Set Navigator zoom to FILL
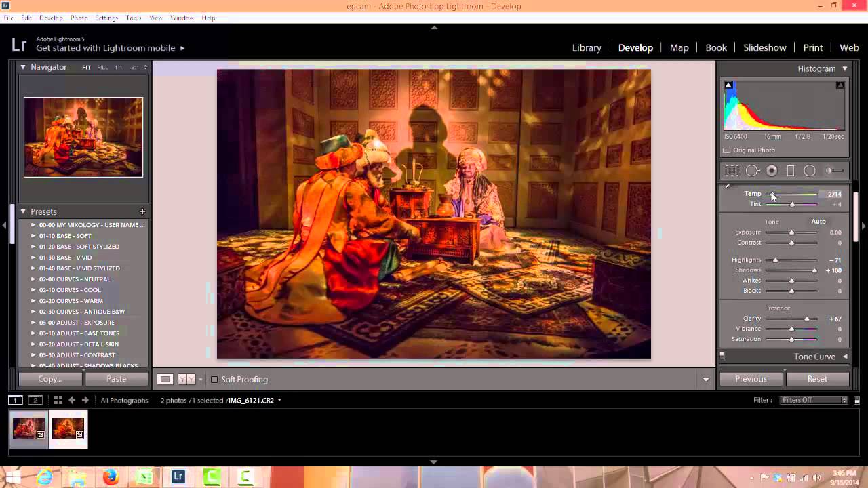The image size is (868, 488). 102,68
